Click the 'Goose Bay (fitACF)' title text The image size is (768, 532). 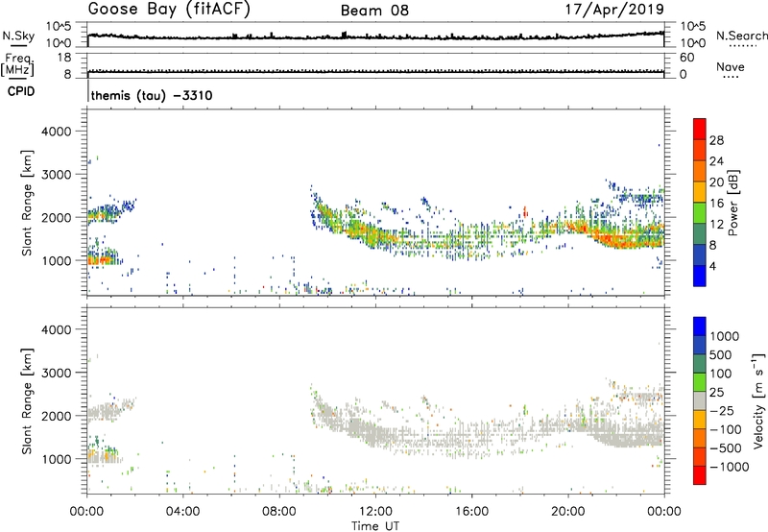click(169, 9)
